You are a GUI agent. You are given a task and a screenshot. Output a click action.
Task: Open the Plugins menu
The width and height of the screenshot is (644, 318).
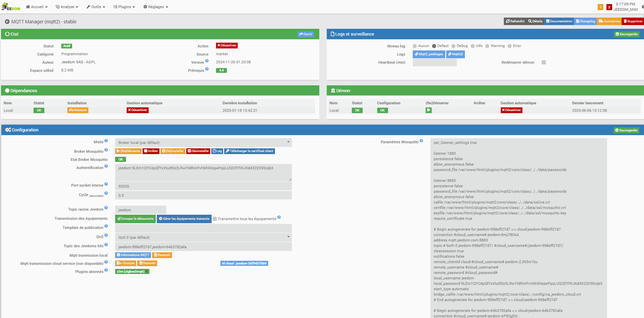click(x=124, y=7)
